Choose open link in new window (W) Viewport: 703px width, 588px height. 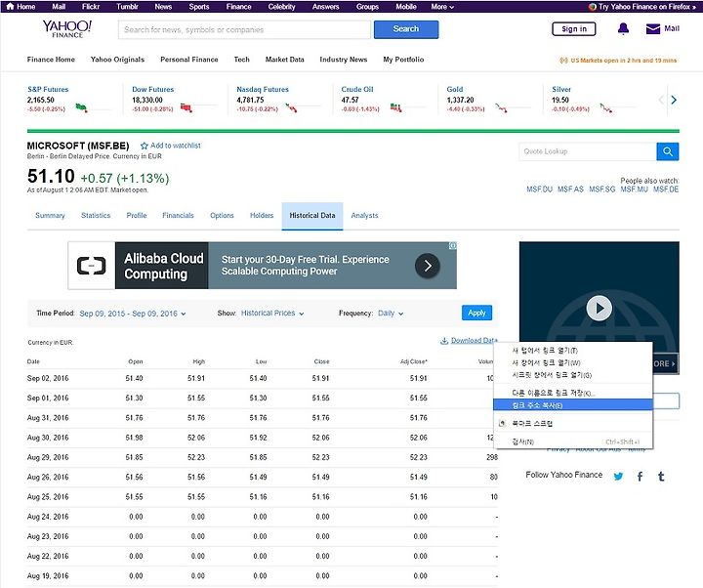(x=572, y=362)
